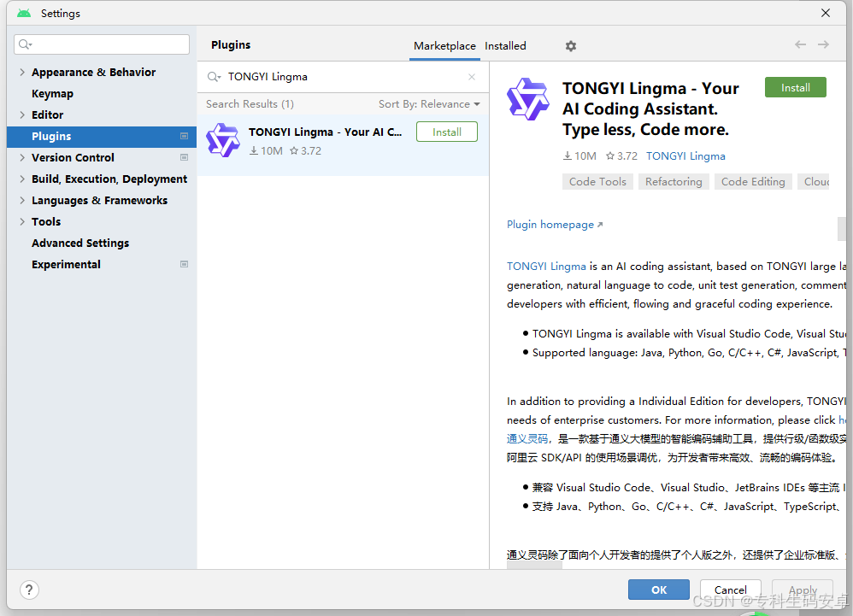Click the plugins settings gear icon
This screenshot has width=853, height=616.
(570, 46)
